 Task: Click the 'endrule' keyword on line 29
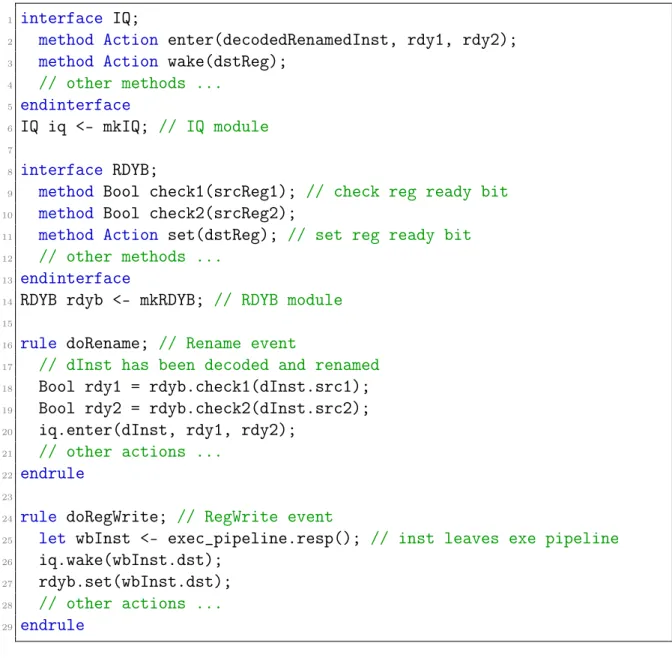coord(52,625)
